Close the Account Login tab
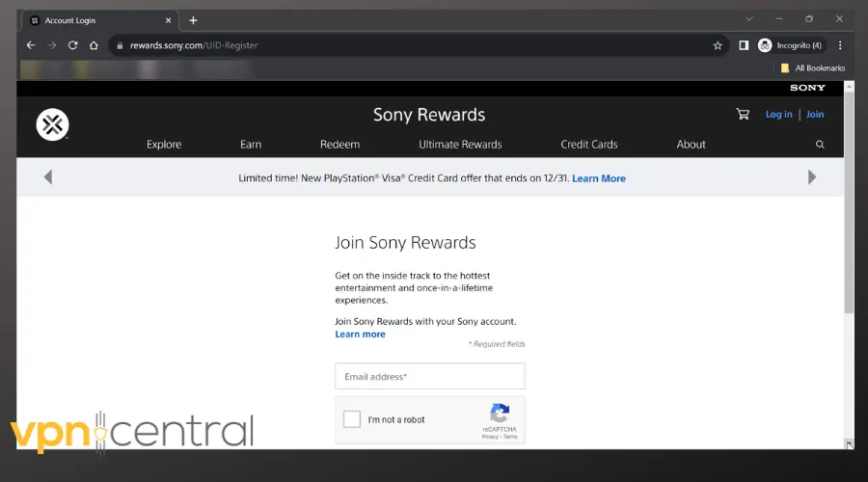The height and width of the screenshot is (482, 868). pyautogui.click(x=168, y=20)
